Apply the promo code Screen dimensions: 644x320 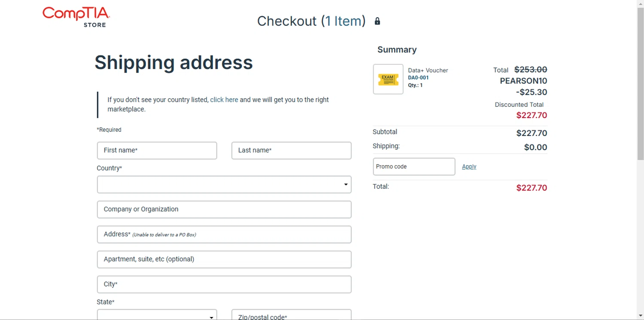point(469,166)
